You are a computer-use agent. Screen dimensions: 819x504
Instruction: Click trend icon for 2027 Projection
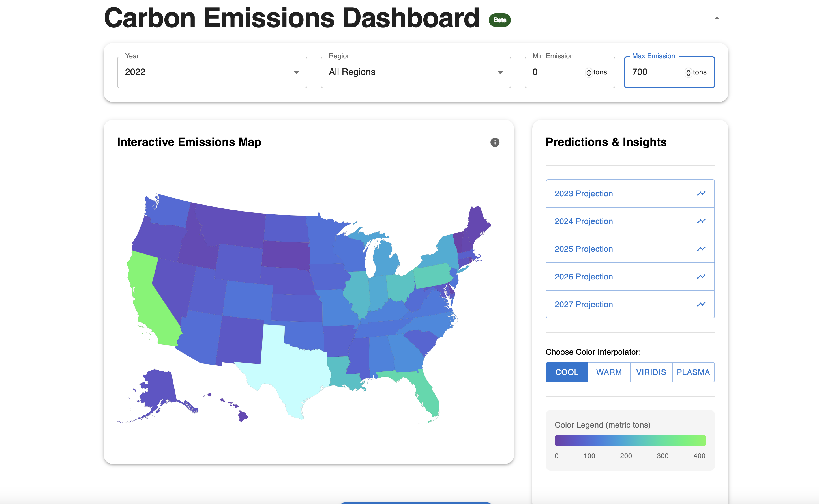point(701,304)
